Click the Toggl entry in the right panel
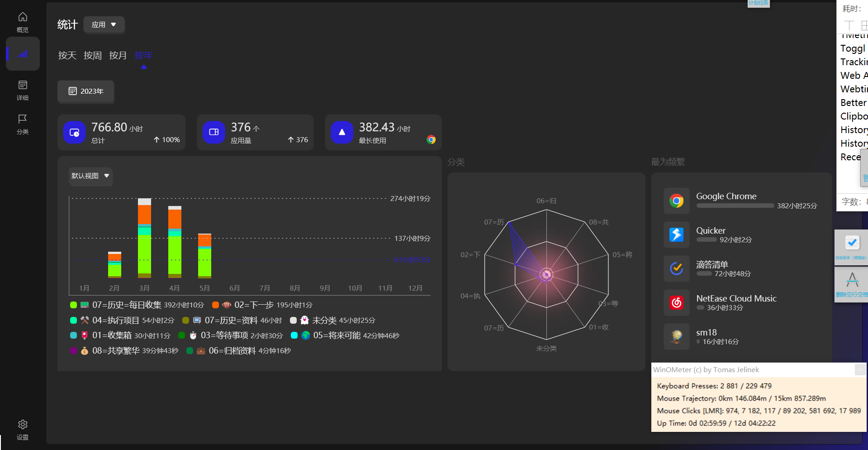Image resolution: width=868 pixels, height=450 pixels. pos(852,48)
